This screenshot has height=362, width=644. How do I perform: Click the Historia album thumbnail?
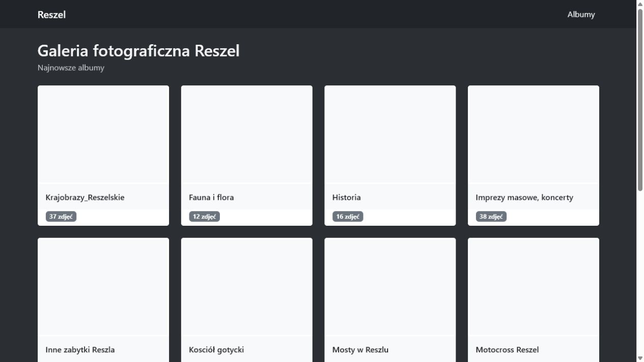[390, 134]
